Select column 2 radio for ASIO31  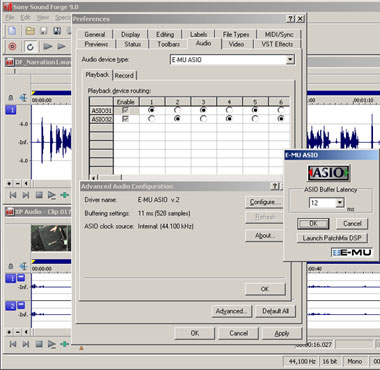(177, 110)
